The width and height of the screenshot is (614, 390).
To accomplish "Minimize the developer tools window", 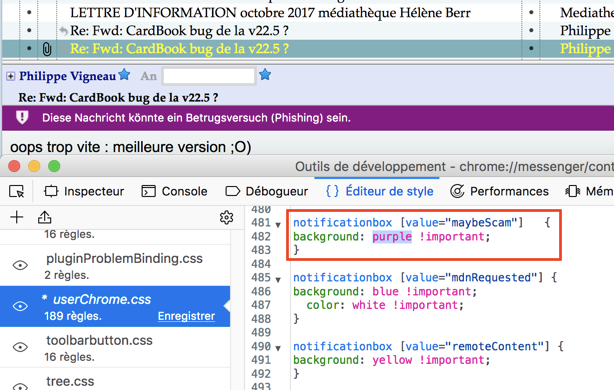I will [x=34, y=166].
